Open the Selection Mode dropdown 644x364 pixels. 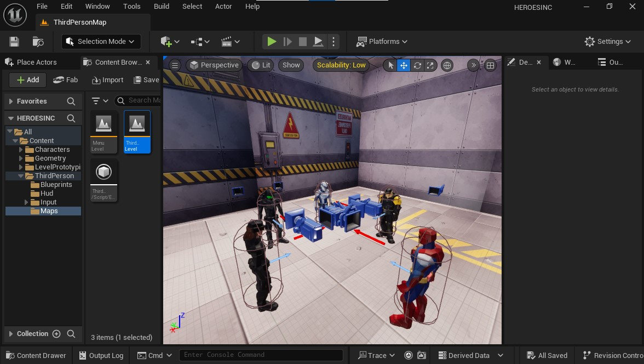(101, 42)
